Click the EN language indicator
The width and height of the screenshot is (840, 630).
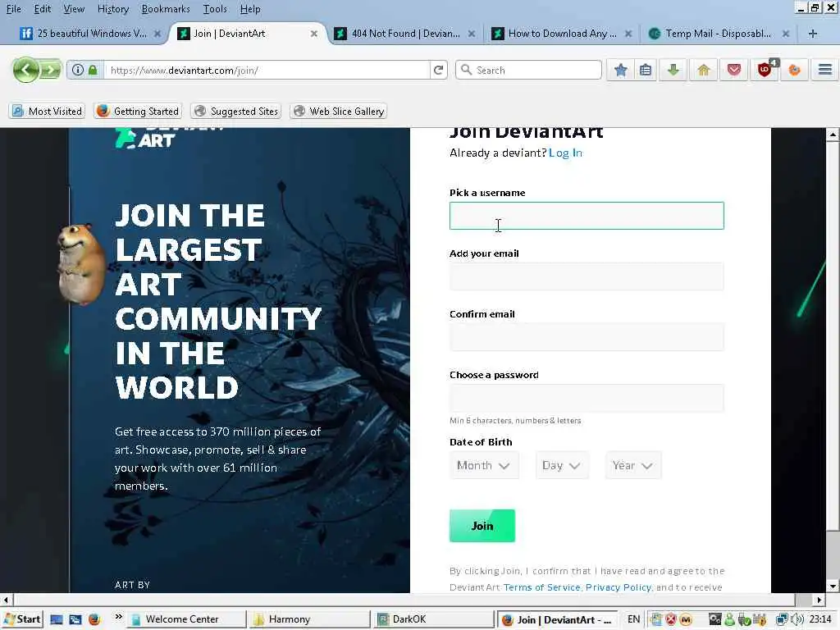[x=633, y=619]
